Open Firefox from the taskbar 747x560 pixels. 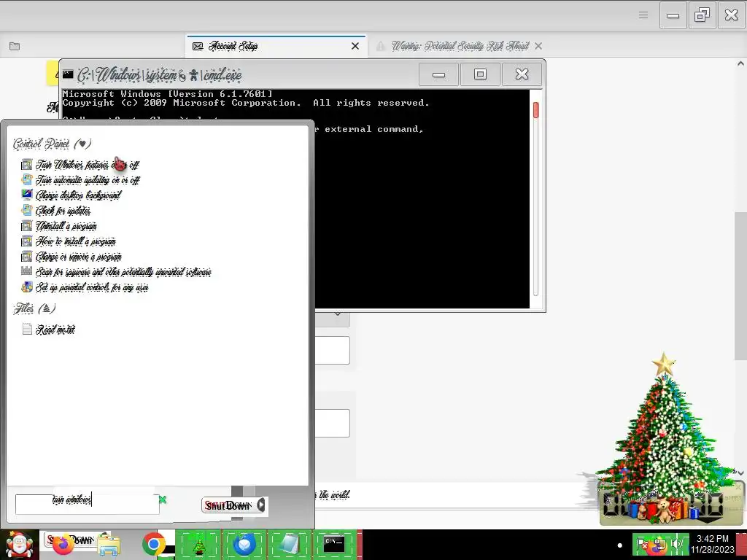point(63,545)
